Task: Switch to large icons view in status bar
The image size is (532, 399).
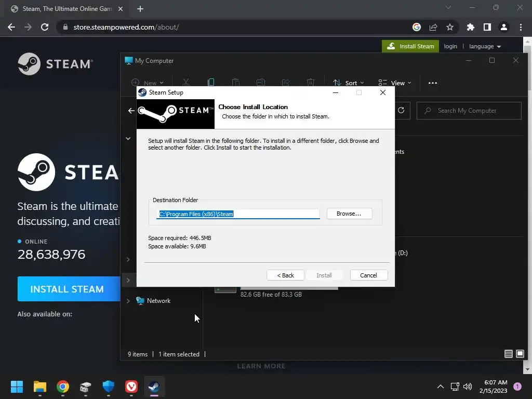Action: click(x=520, y=354)
